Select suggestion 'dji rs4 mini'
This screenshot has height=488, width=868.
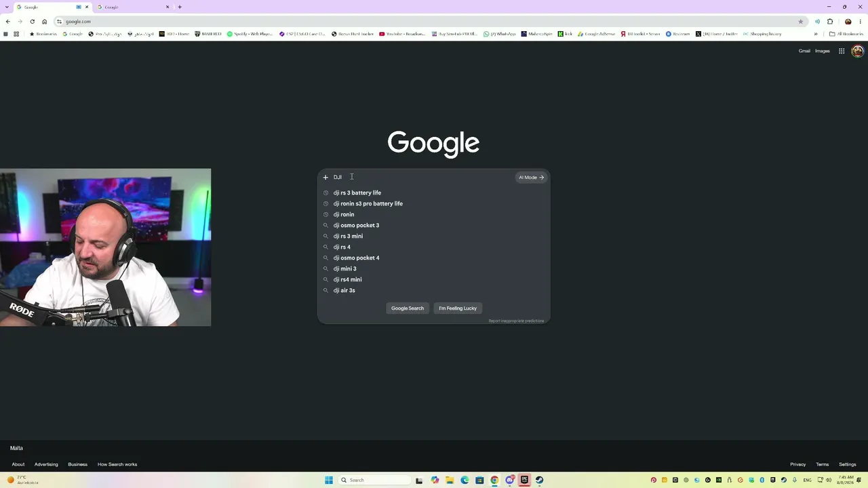tap(434, 279)
